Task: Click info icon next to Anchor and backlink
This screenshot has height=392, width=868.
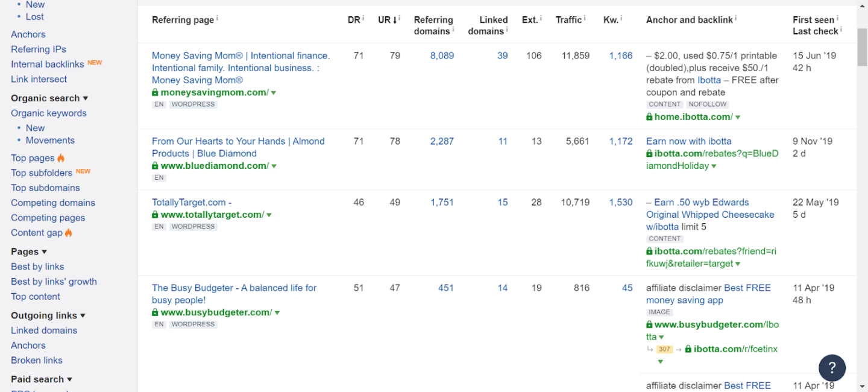Action: [736, 19]
